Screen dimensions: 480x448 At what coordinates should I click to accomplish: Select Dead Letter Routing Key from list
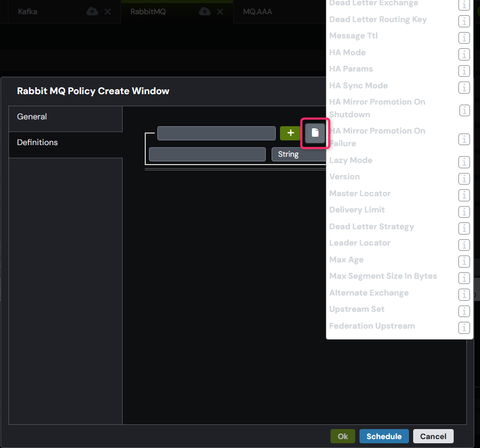[378, 19]
